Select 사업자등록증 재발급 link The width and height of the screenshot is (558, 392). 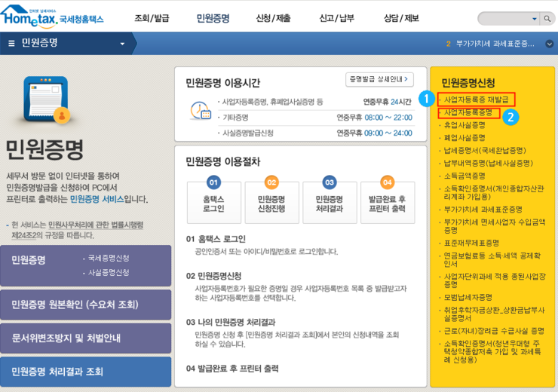476,100
